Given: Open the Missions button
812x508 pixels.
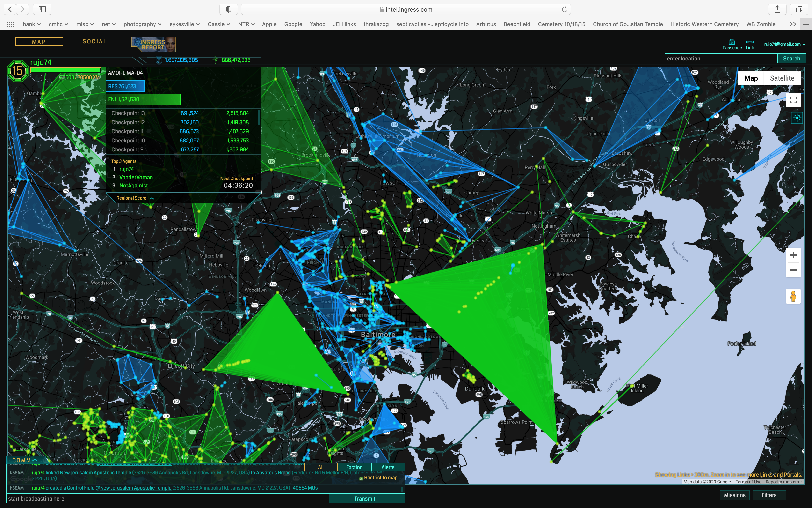Looking at the screenshot, I should (734, 495).
